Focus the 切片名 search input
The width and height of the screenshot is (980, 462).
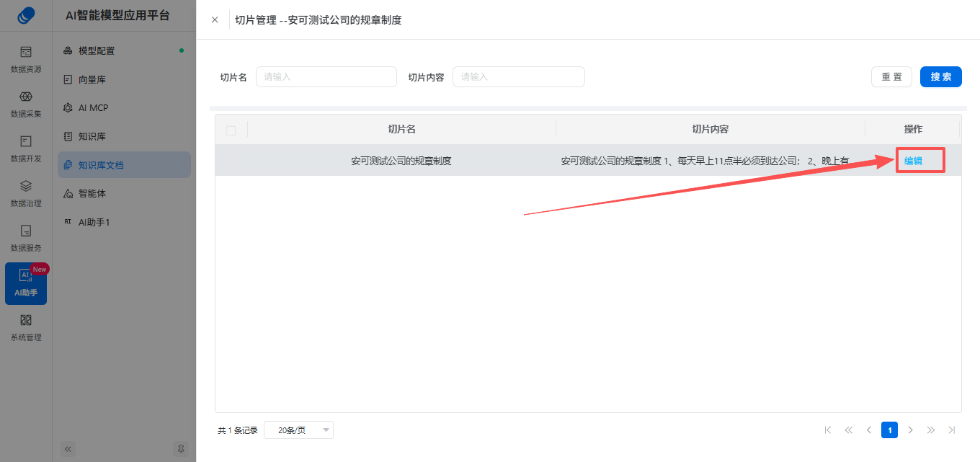(326, 76)
